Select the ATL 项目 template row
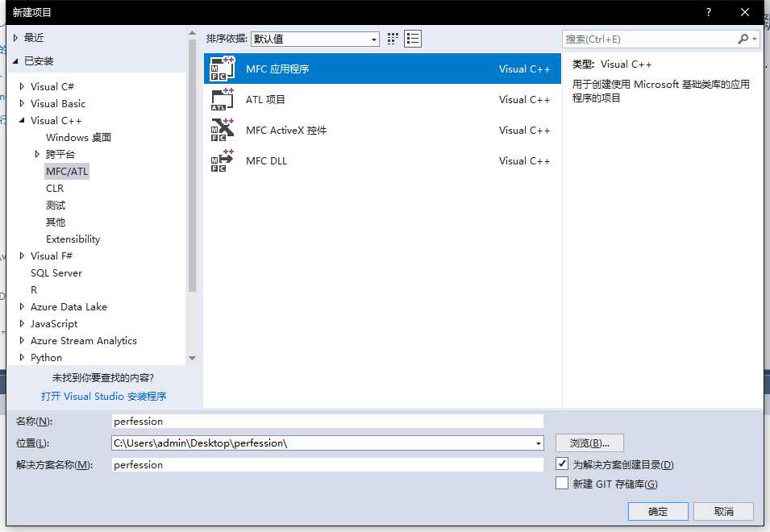This screenshot has width=770, height=532. (382, 100)
